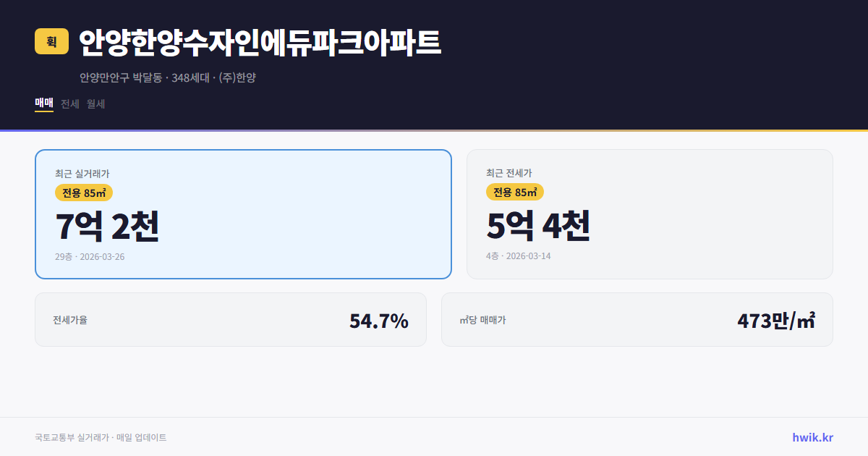Select the highlighted 최근 실거래가 card
This screenshot has height=456, width=868.
point(243,214)
